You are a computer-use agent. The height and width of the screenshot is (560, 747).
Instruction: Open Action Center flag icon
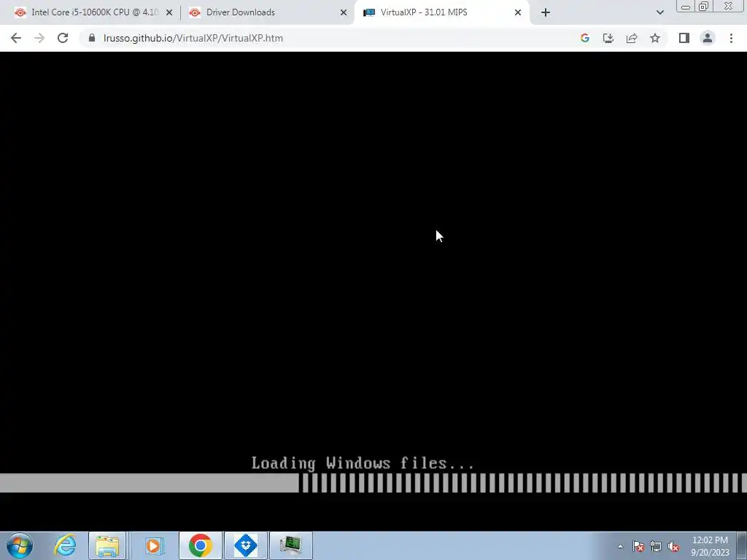pyautogui.click(x=638, y=546)
